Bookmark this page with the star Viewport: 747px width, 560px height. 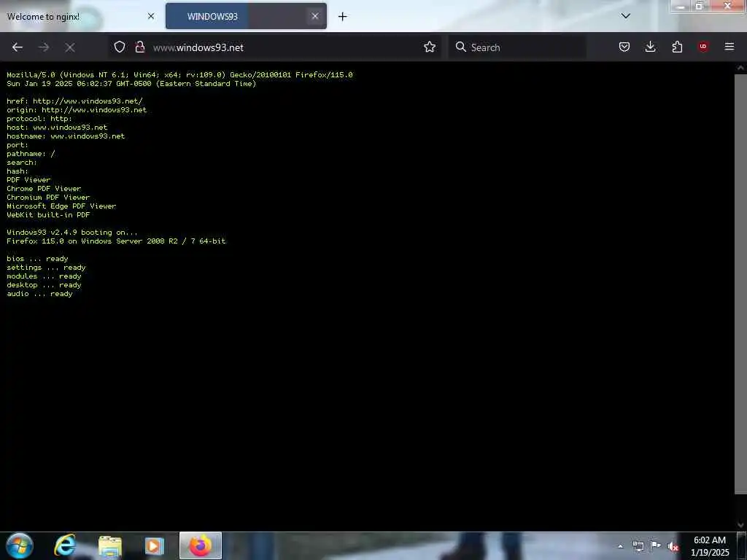(x=430, y=47)
